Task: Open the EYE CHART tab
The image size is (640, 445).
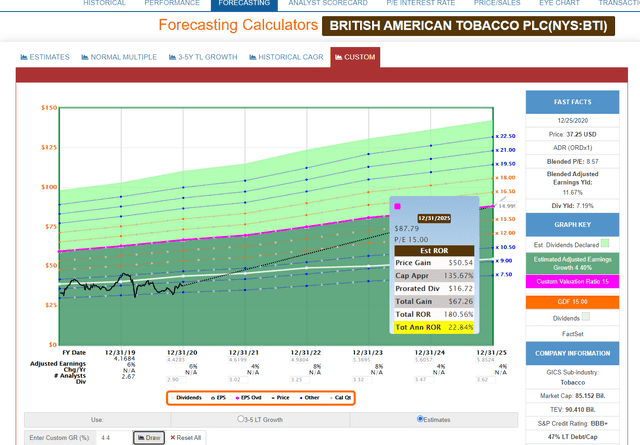Action: click(559, 3)
